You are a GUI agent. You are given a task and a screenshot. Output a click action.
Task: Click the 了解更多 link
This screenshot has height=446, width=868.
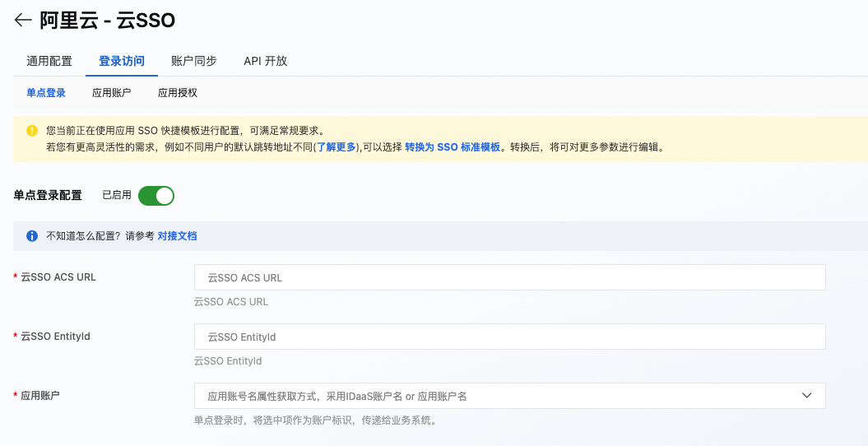pyautogui.click(x=336, y=148)
